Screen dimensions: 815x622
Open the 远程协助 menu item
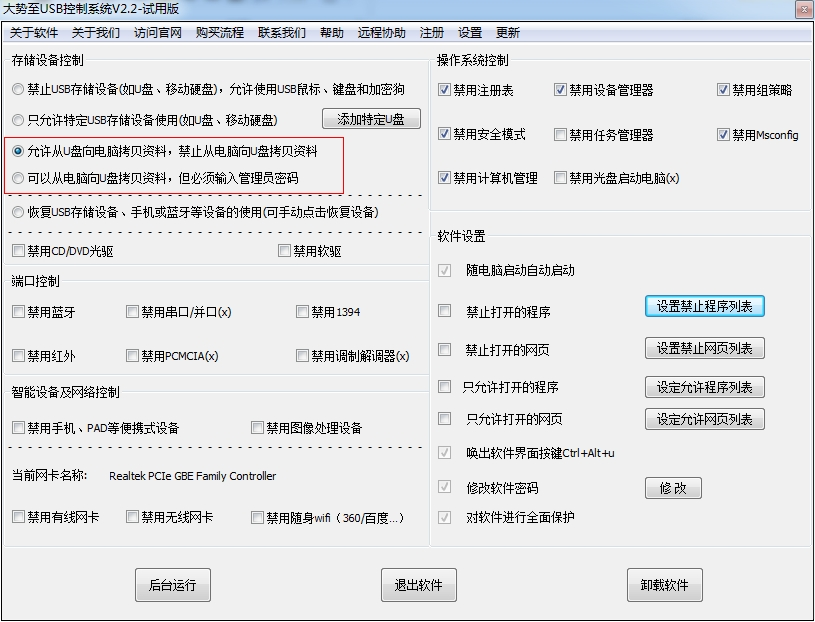tap(382, 33)
